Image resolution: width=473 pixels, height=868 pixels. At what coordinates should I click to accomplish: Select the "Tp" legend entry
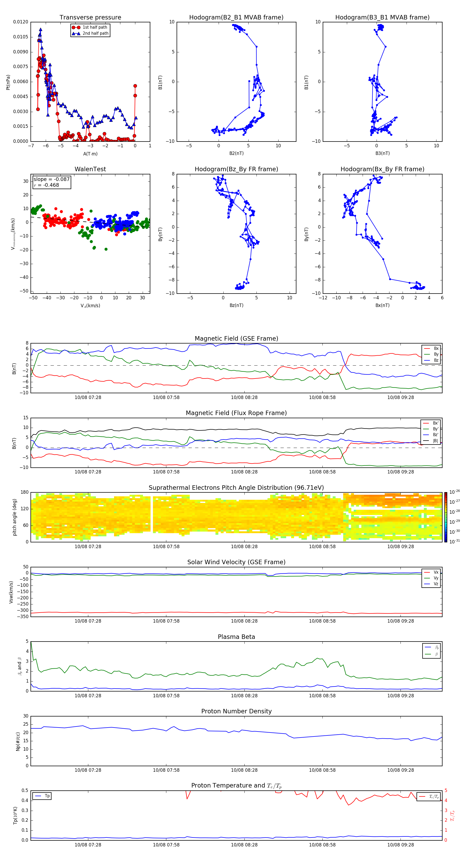(x=42, y=796)
